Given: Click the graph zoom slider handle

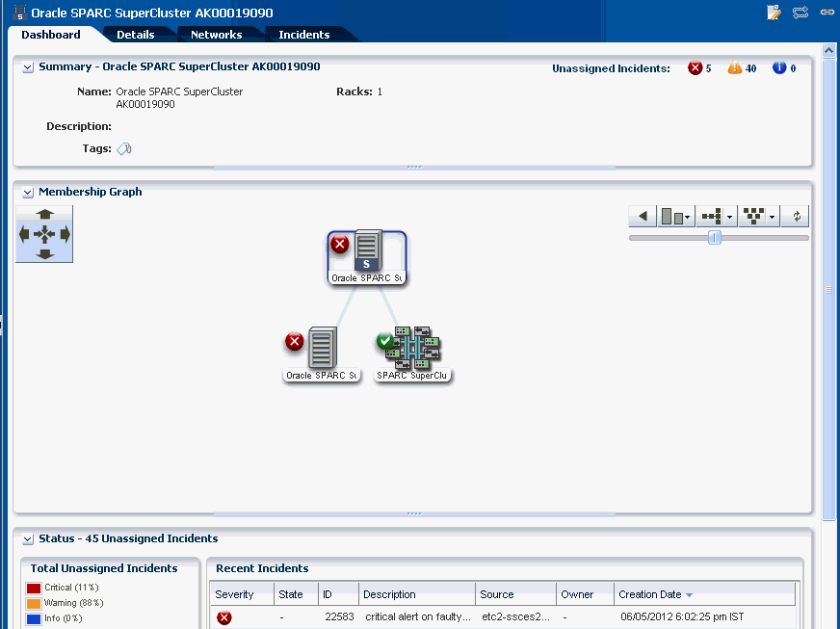Looking at the screenshot, I should (x=714, y=237).
